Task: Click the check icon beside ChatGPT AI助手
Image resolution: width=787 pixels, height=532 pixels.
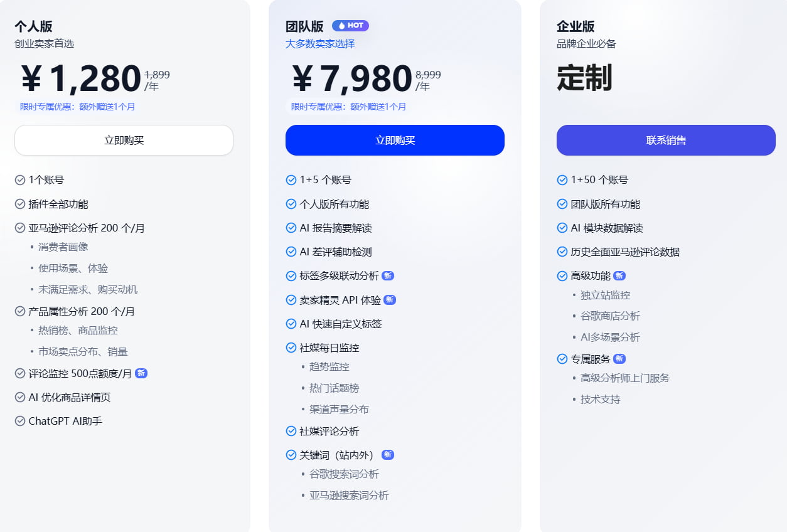Action: tap(20, 421)
